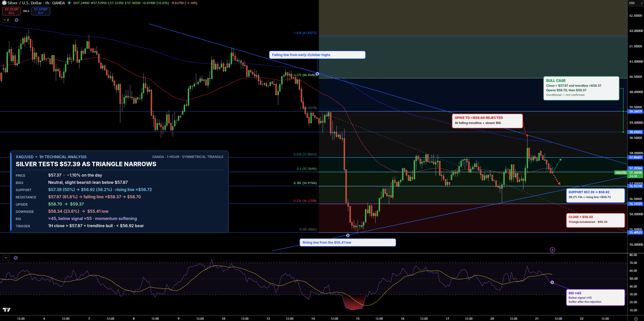Click the 0.382 (56.91566) Fibonacci level label
This screenshot has width=644, height=321.
[305, 183]
